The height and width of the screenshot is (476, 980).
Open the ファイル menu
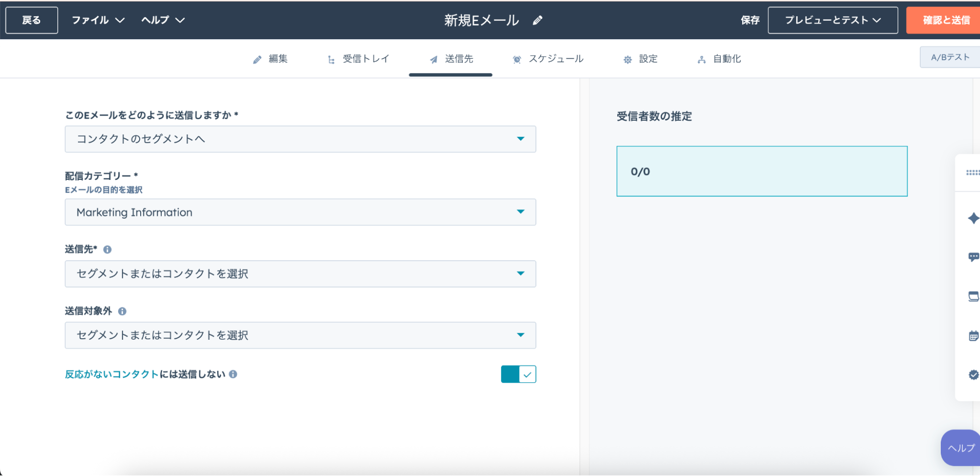[x=98, y=20]
